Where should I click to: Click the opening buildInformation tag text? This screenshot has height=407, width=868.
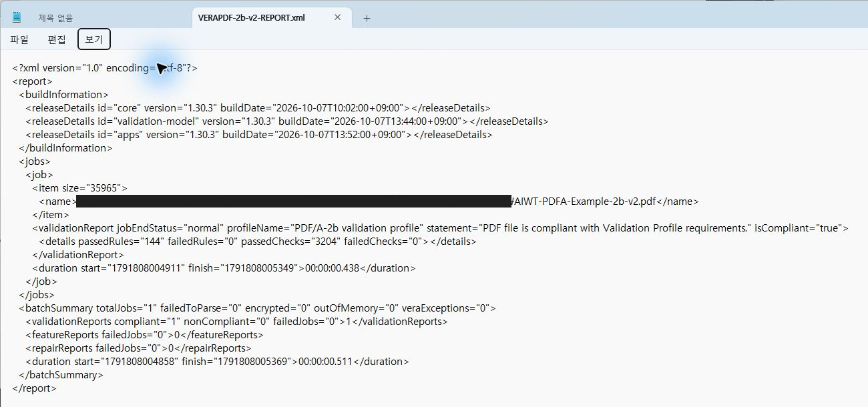63,95
